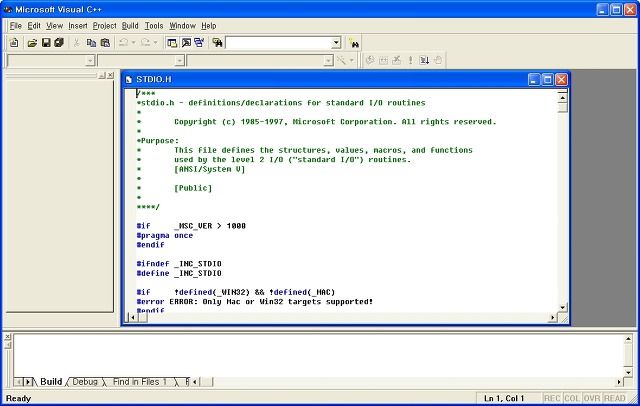Click the '#define _INC_STDIO' code line
This screenshot has height=406, width=640.
[x=179, y=273]
